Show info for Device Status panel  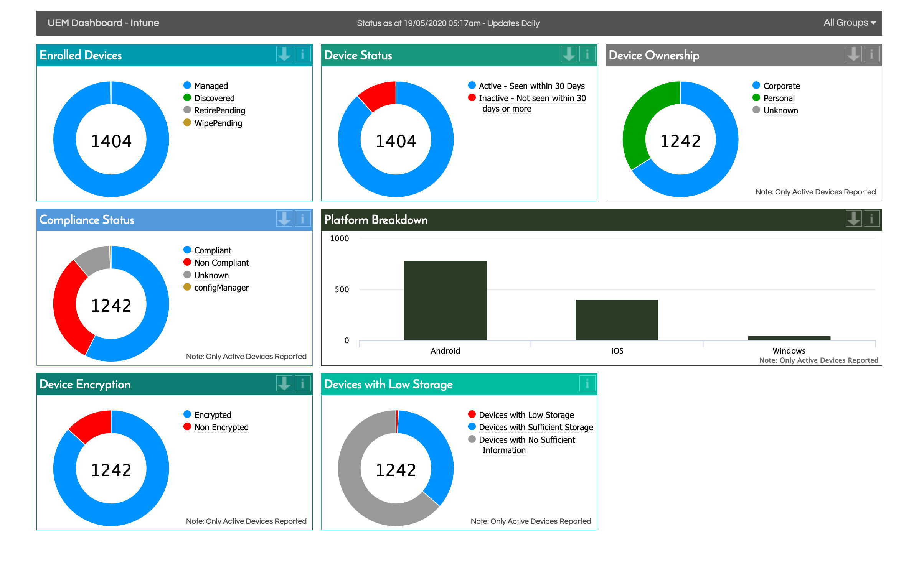[x=587, y=54]
